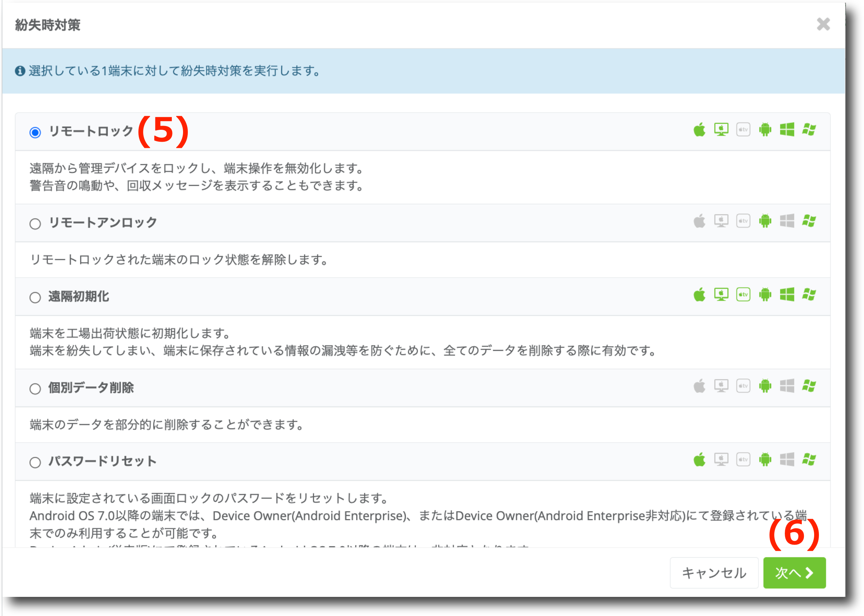
Task: Click the Mac monitor icon in the 遠隔初期化 row
Action: point(721,295)
